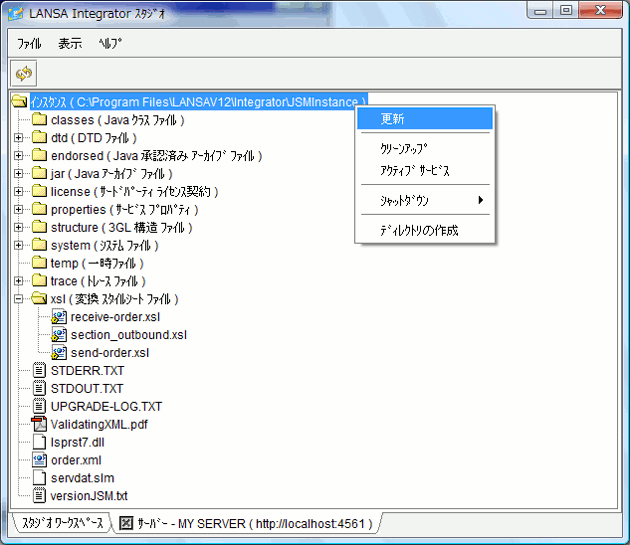Click the ValidatingXML.pdf PDF icon
Image resolution: width=630 pixels, height=545 pixels.
coord(39,424)
